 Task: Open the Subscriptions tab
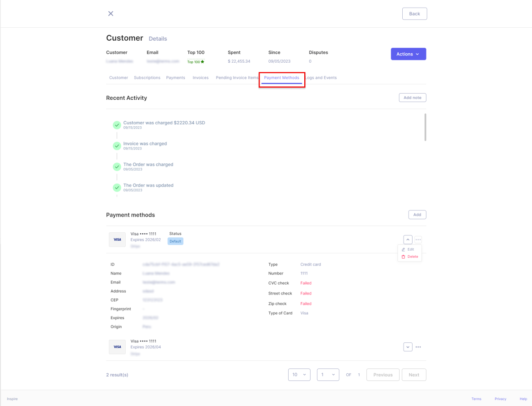[x=147, y=78]
